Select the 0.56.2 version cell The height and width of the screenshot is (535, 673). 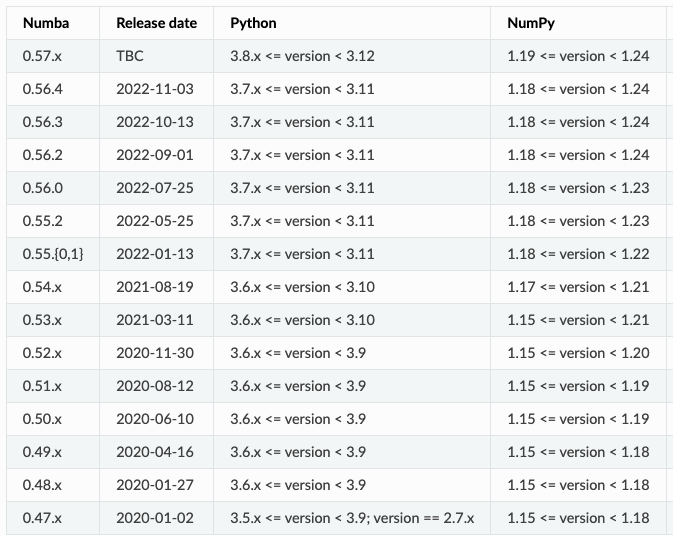tap(42, 155)
